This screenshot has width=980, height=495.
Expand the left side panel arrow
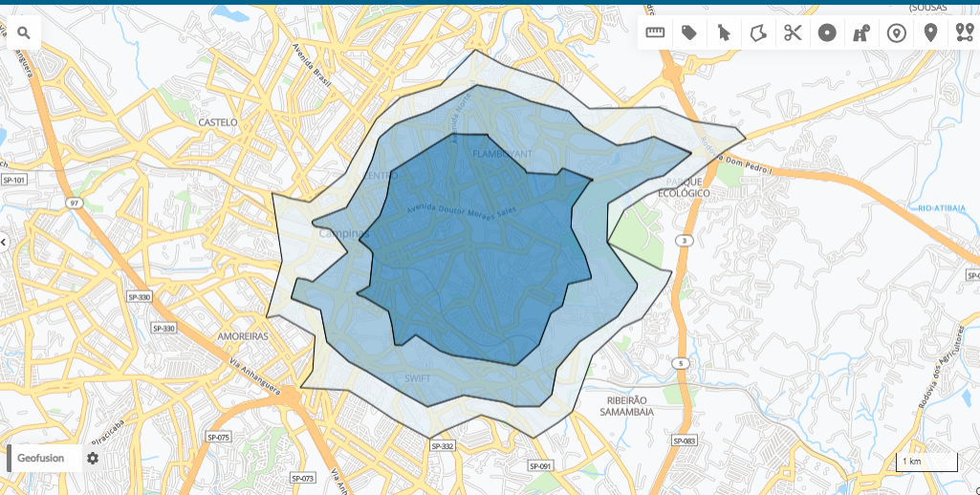coord(4,242)
